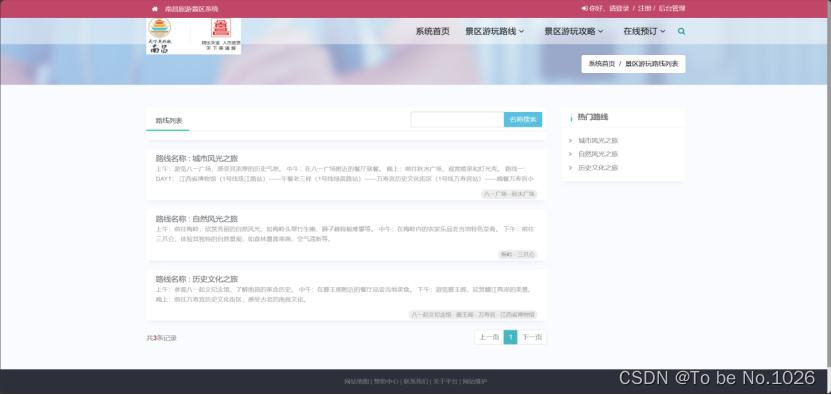Go to previous page with 上一页

(x=489, y=337)
